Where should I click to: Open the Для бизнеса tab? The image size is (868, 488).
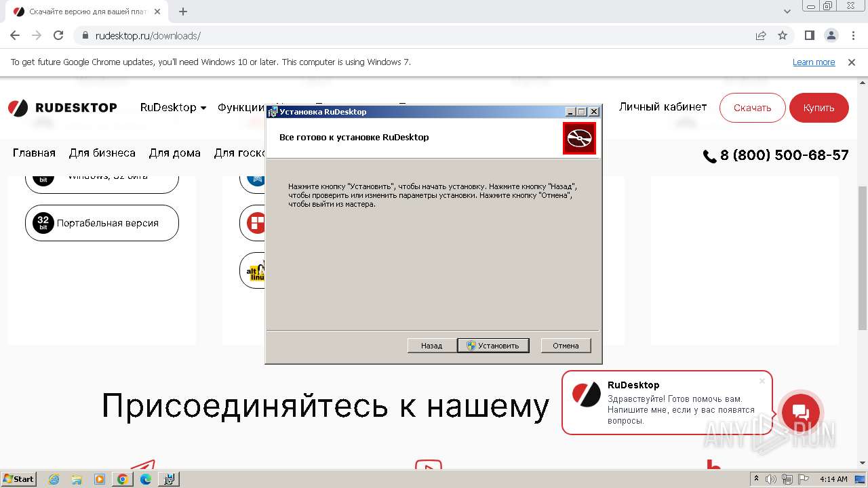pos(102,153)
